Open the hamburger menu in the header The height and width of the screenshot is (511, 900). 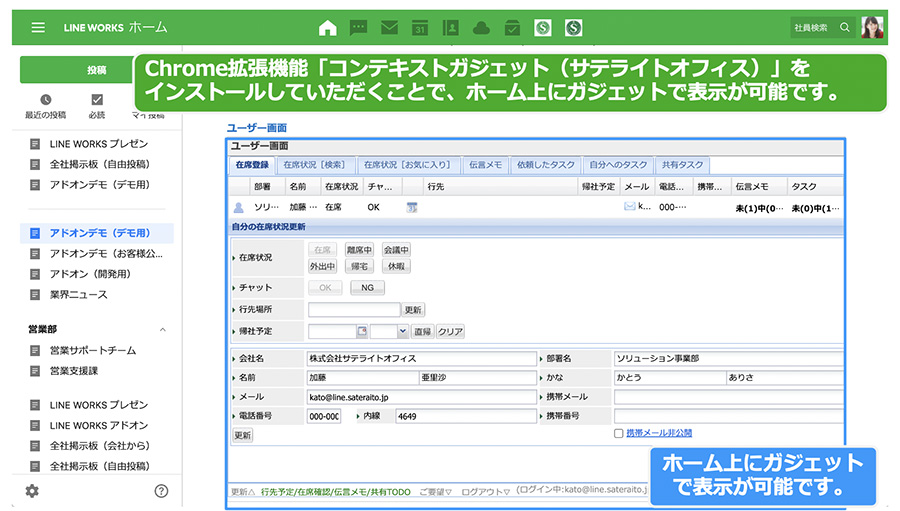click(38, 28)
